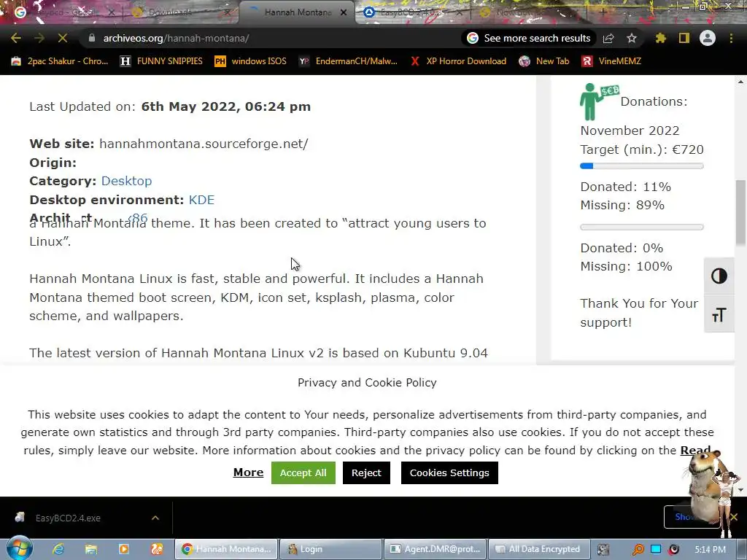This screenshot has height=560, width=747.
Task: Click the hannahmontana.sourceforge.net/ web site text
Action: 204,144
